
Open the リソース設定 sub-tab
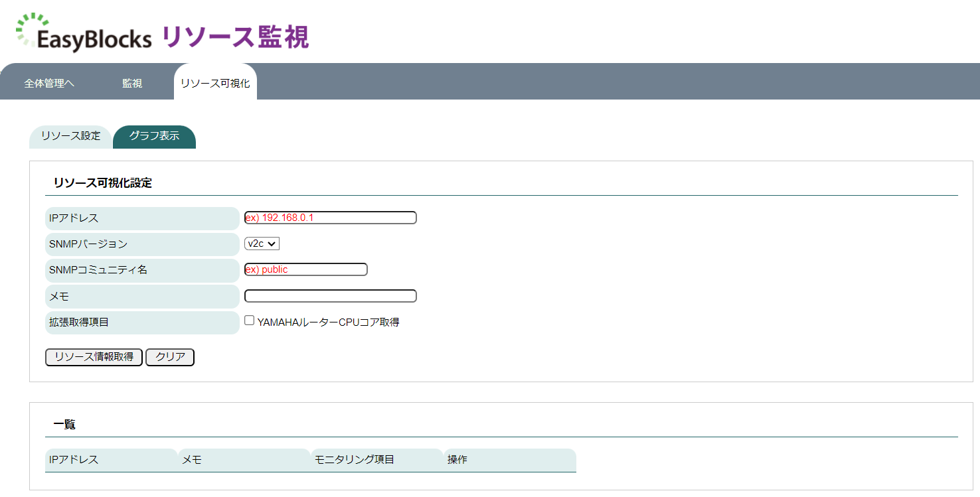70,137
